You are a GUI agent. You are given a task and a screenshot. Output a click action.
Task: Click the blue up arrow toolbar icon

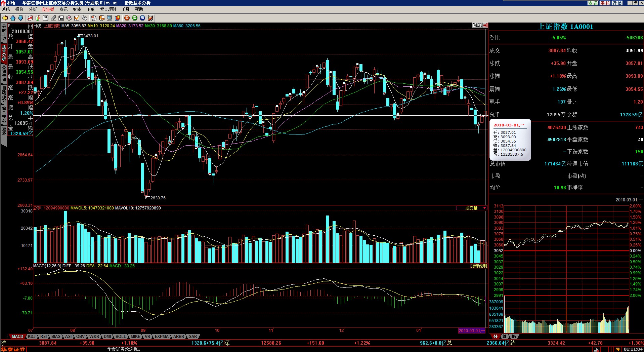click(13, 18)
